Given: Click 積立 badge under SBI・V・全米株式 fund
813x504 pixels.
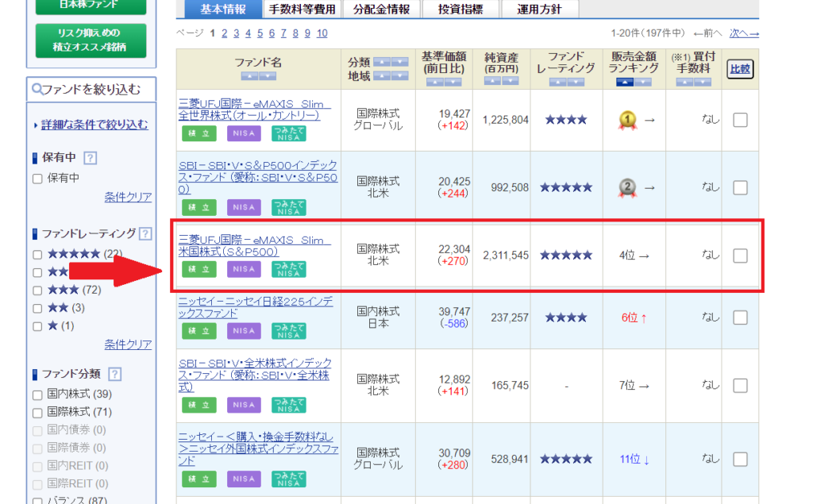Looking at the screenshot, I should (x=199, y=405).
